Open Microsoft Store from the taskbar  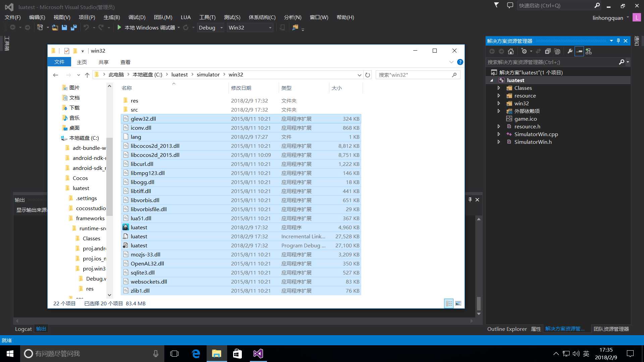pos(237,354)
